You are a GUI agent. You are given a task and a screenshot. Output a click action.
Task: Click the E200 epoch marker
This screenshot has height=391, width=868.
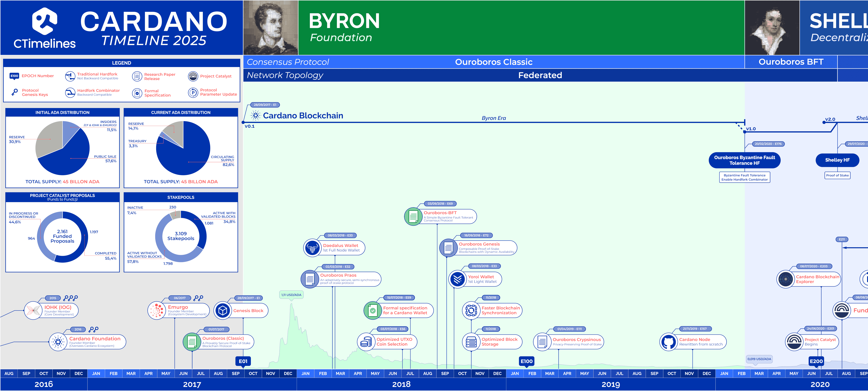(x=816, y=361)
